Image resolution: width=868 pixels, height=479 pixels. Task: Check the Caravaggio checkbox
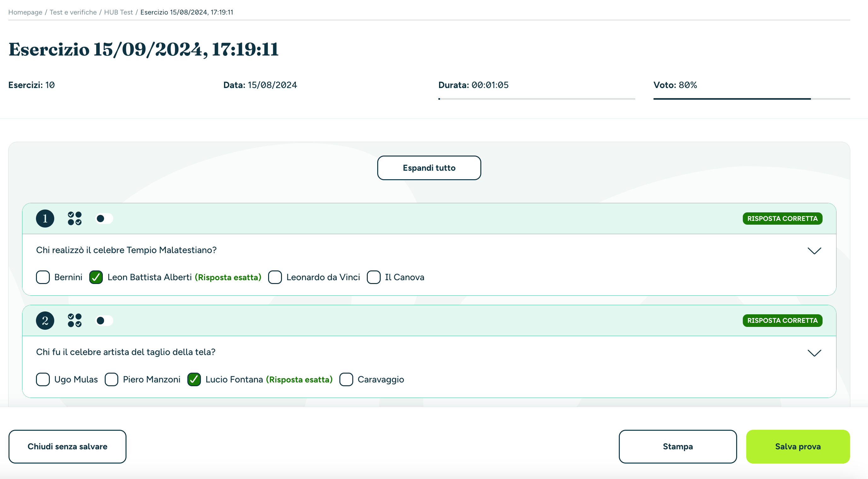point(346,379)
